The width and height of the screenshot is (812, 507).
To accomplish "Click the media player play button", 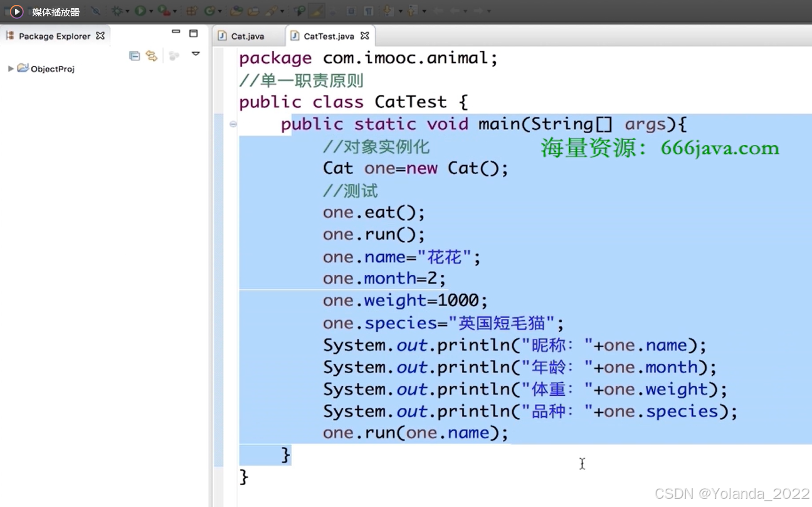I will [x=16, y=11].
